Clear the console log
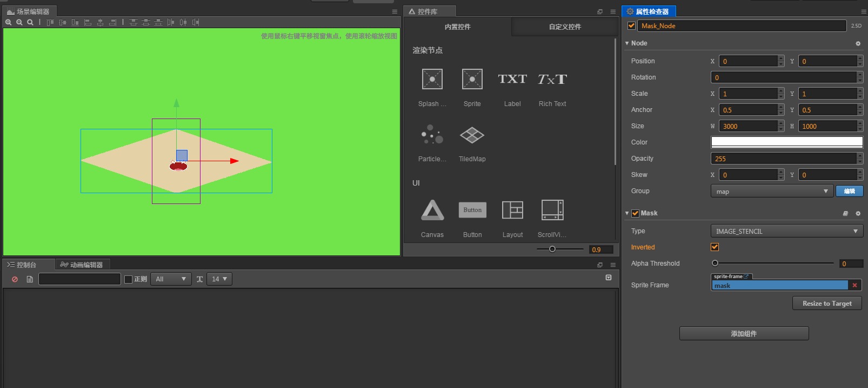This screenshot has height=388, width=868. tap(15, 279)
